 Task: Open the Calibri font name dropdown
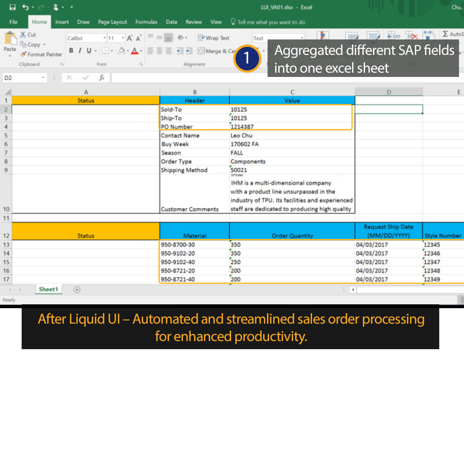point(104,38)
